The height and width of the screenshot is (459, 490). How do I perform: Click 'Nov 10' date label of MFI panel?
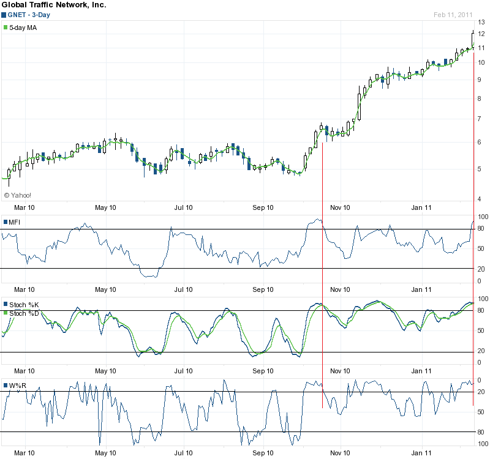tap(340, 290)
